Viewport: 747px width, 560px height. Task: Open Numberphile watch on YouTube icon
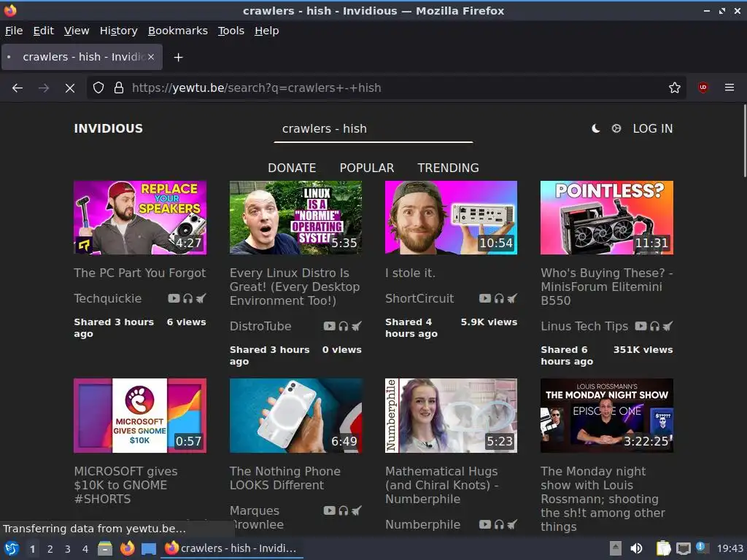[484, 524]
